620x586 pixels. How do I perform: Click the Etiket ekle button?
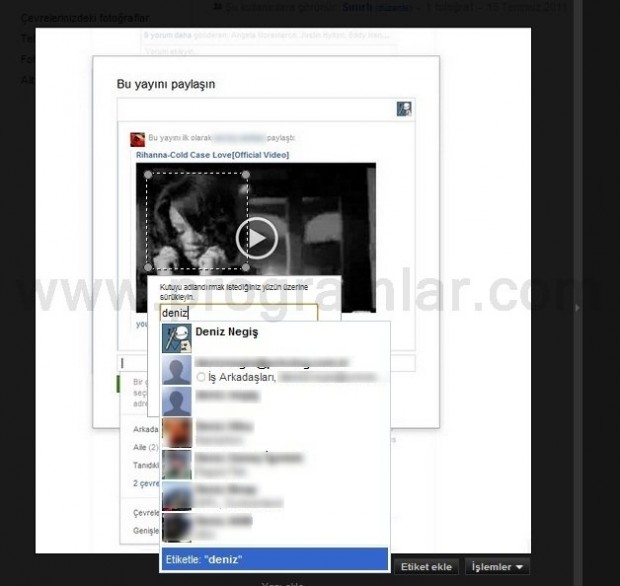tap(426, 567)
